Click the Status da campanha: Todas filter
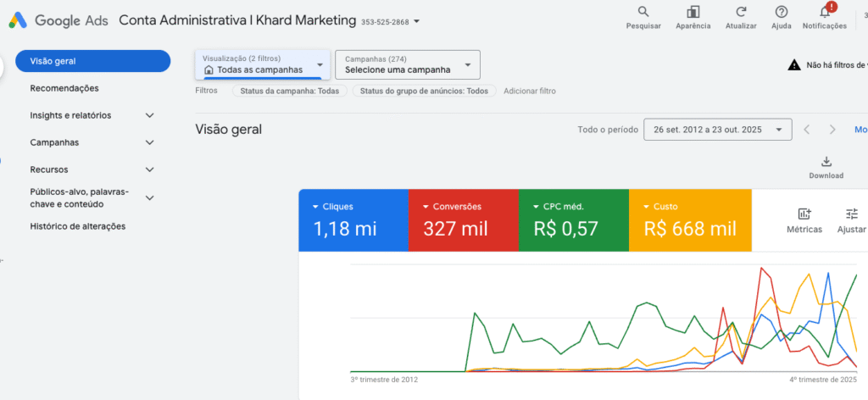Screen dimensions: 868x400 pyautogui.click(x=289, y=91)
